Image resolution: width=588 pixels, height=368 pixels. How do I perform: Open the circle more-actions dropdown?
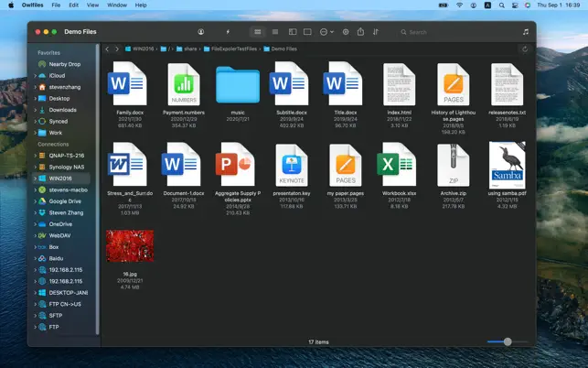pos(326,32)
